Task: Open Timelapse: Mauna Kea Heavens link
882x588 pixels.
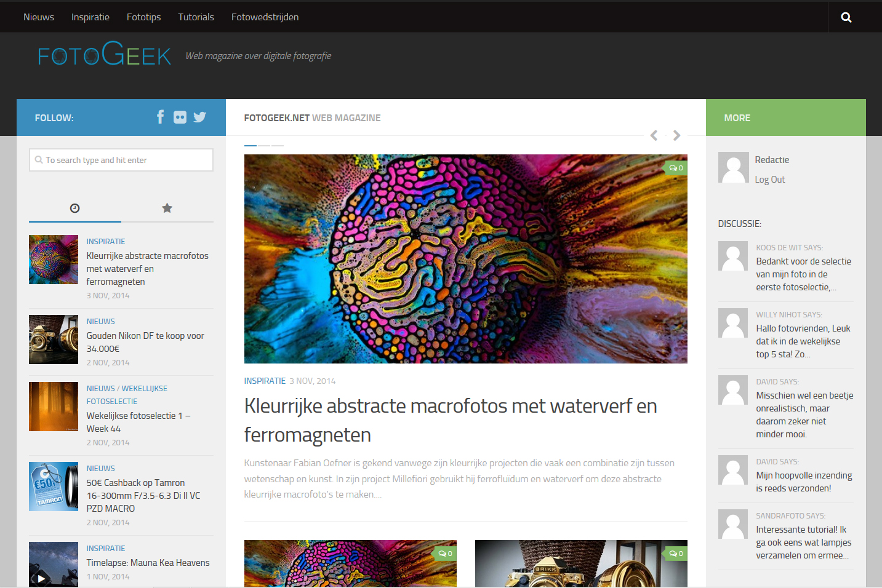Action: (148, 563)
